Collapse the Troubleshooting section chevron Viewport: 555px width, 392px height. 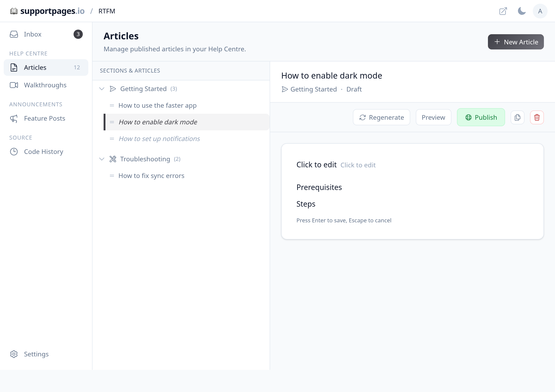click(x=102, y=159)
